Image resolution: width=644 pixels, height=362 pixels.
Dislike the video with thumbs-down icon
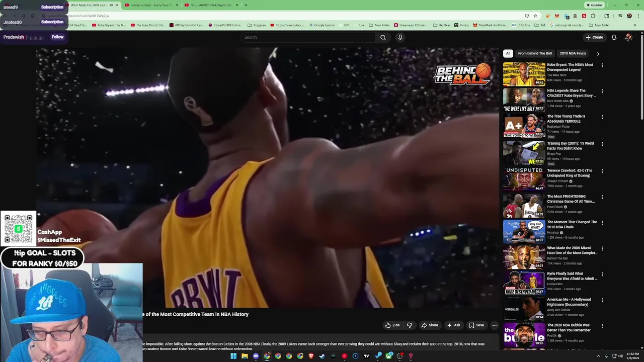pyautogui.click(x=410, y=325)
